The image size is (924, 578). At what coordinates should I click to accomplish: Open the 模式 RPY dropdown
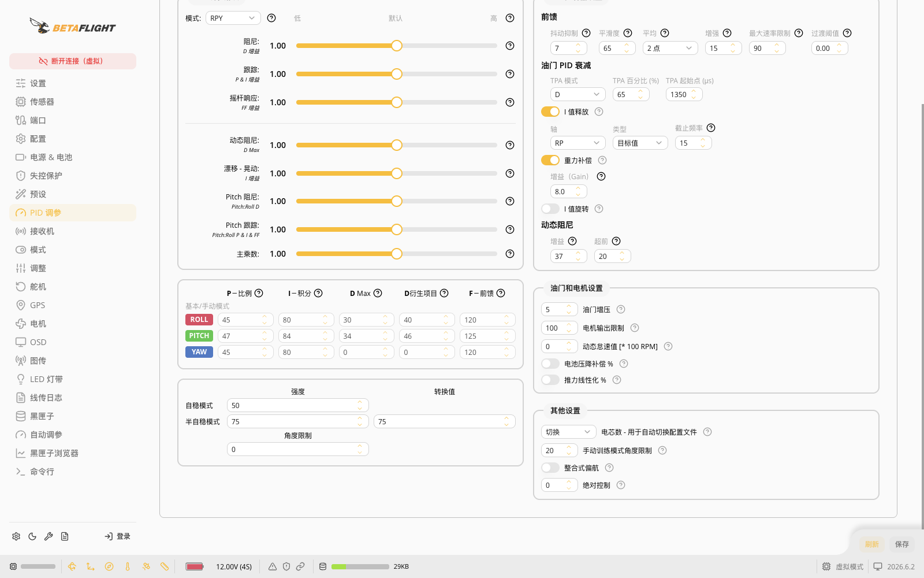click(233, 18)
